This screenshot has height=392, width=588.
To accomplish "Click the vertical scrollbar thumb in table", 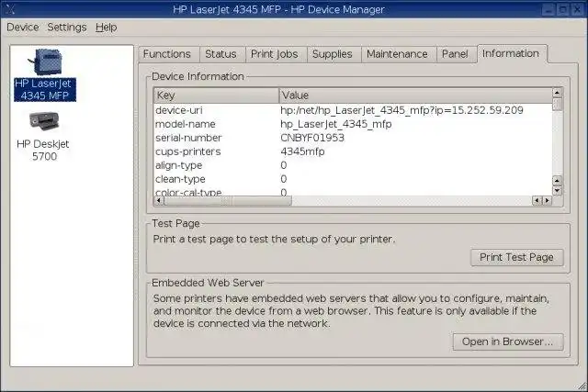I will (x=558, y=104).
